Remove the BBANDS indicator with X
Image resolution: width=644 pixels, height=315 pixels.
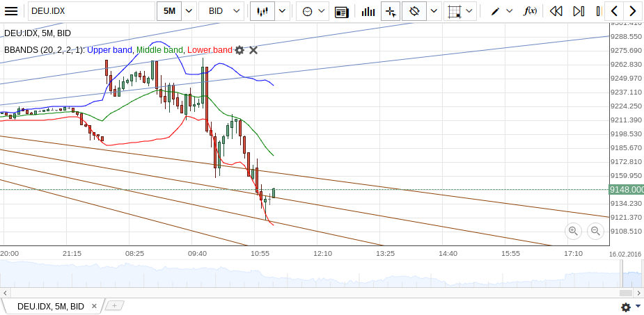253,50
